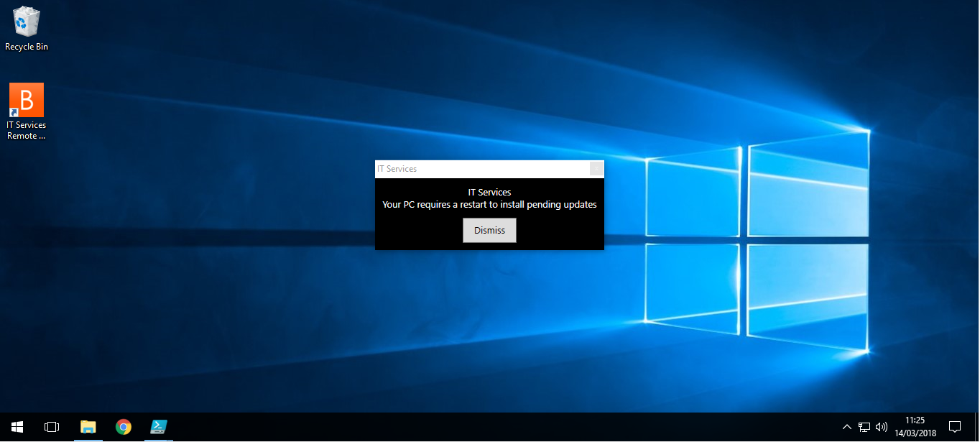Click the Show Desktop strip at taskbar's right edge
Image resolution: width=980 pixels, height=442 pixels.
978,426
